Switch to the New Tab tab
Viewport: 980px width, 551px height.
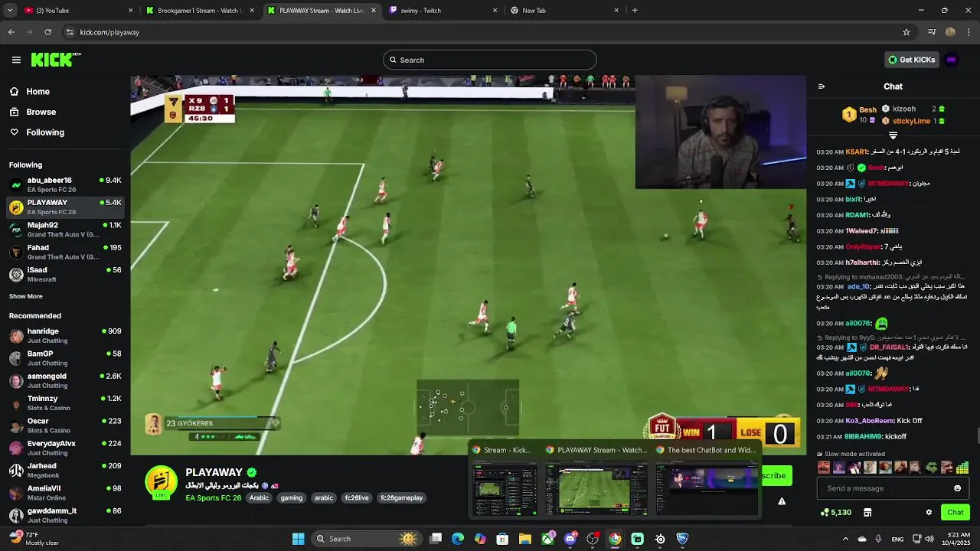pos(563,10)
